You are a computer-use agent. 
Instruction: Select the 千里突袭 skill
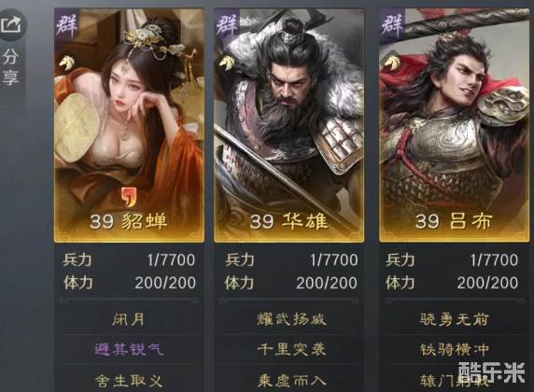coord(291,349)
